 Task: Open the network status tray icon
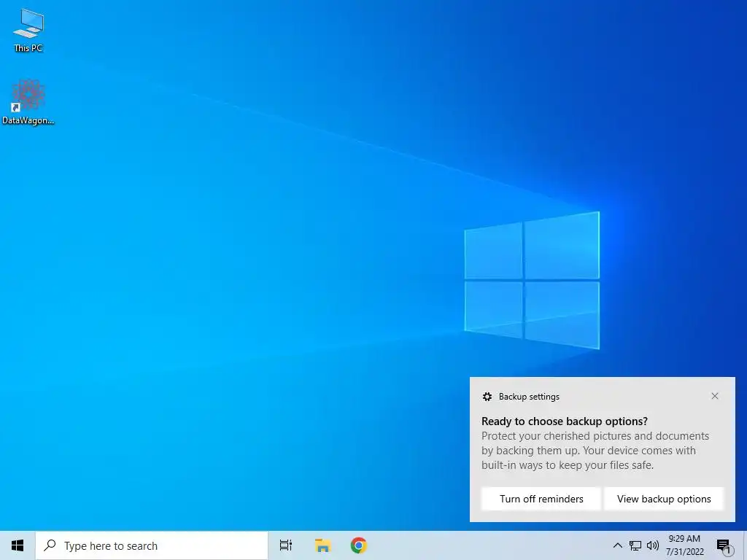point(635,545)
